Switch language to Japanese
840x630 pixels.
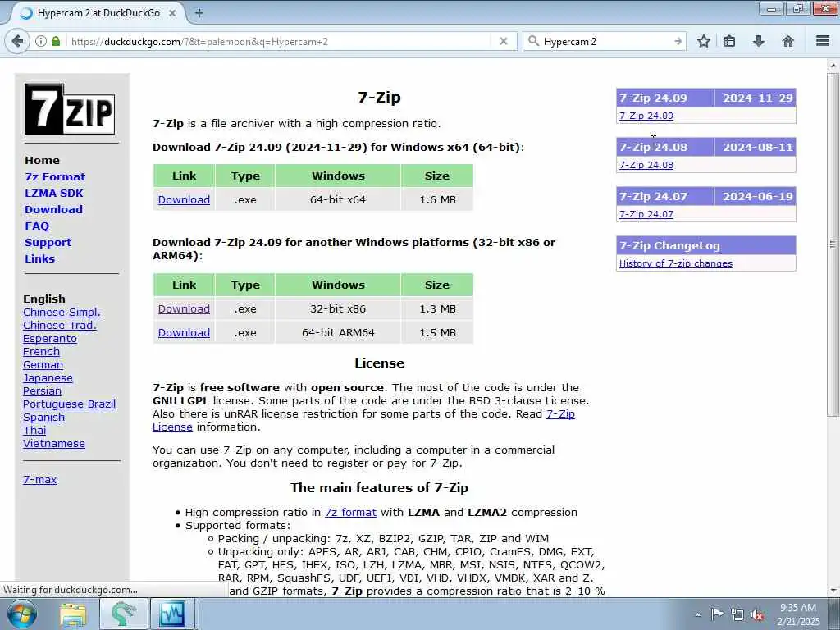48,378
